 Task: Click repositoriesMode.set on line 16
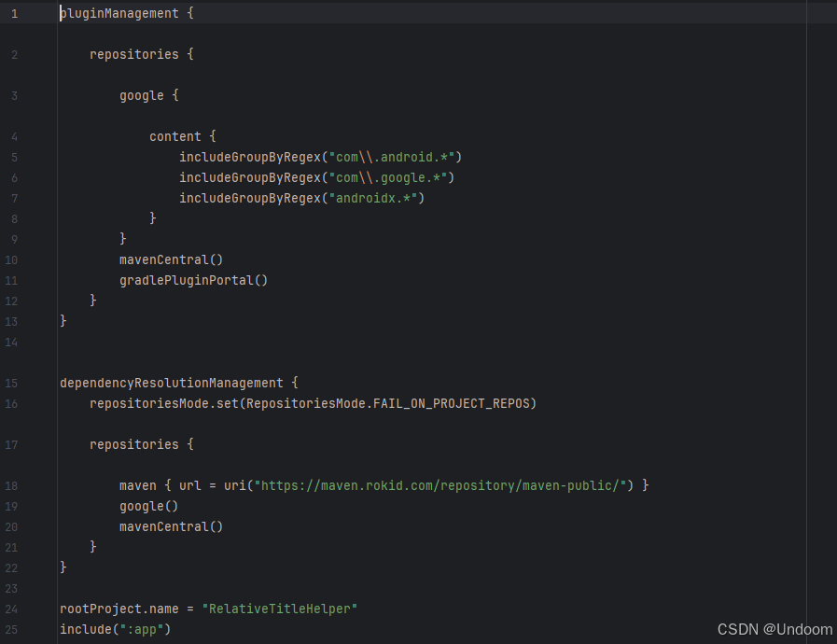point(164,404)
